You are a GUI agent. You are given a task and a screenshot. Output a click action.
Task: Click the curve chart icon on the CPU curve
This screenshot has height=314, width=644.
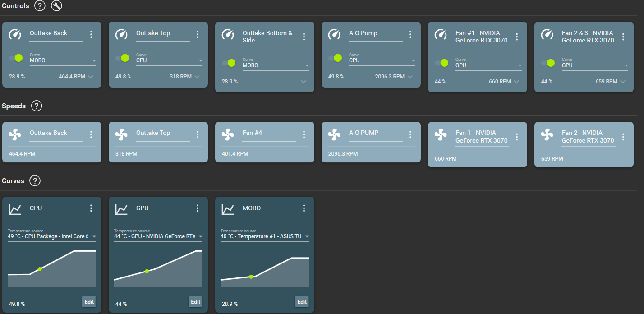(15, 209)
